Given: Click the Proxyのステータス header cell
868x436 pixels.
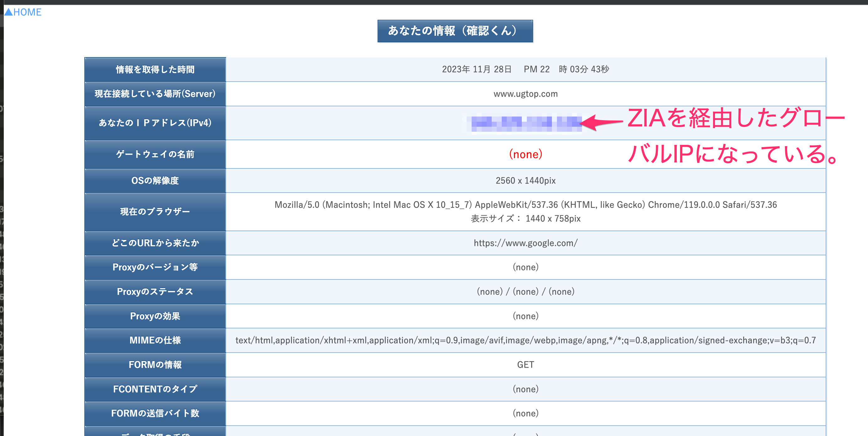Looking at the screenshot, I should [155, 291].
